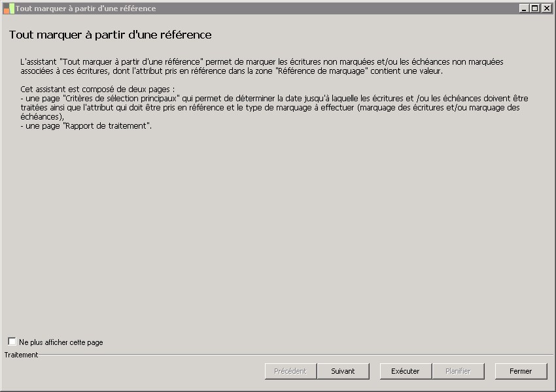
Task: Click the "Rapport de traitement" description line
Action: click(86, 126)
